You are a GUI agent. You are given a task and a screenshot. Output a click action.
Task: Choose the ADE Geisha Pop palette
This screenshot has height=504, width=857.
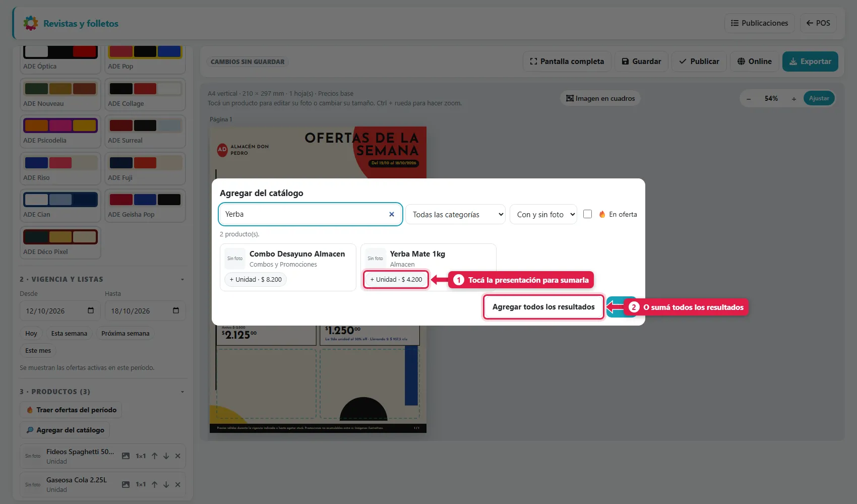[x=145, y=206]
